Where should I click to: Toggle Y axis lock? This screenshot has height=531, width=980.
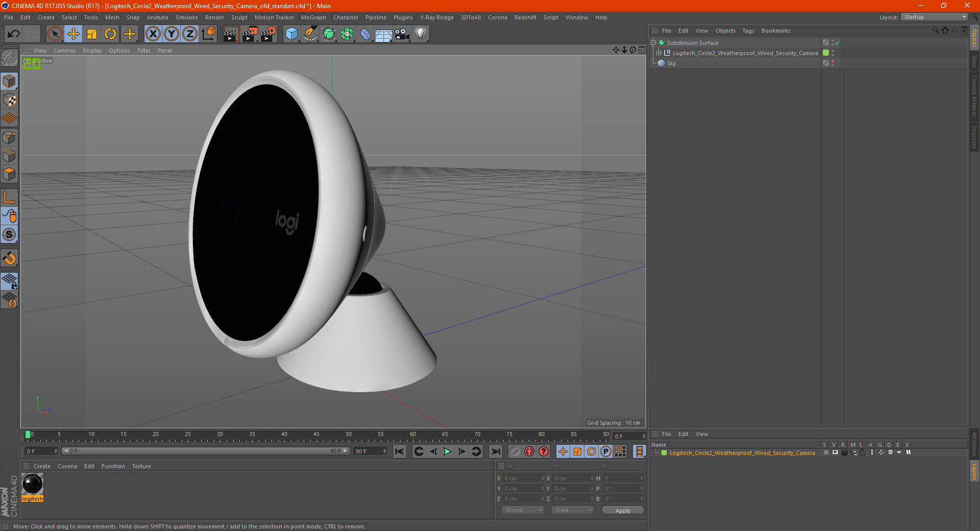pyautogui.click(x=171, y=34)
